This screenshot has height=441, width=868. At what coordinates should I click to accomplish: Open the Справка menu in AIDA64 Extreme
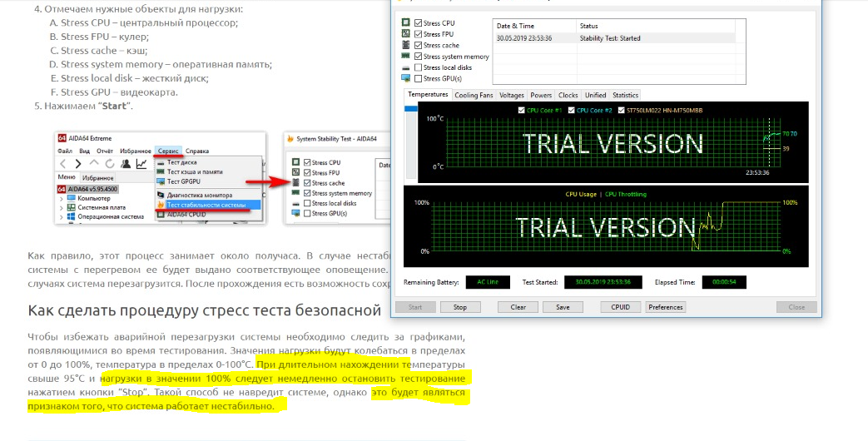coord(197,151)
